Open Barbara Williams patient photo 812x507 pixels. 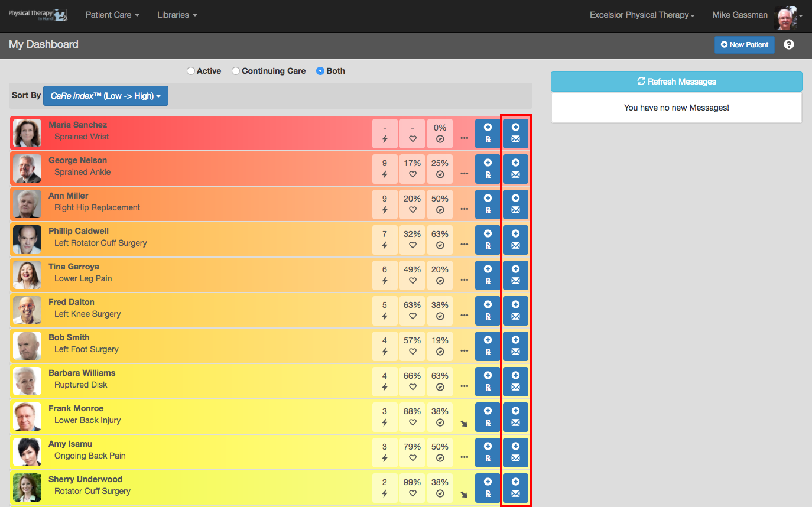click(27, 381)
